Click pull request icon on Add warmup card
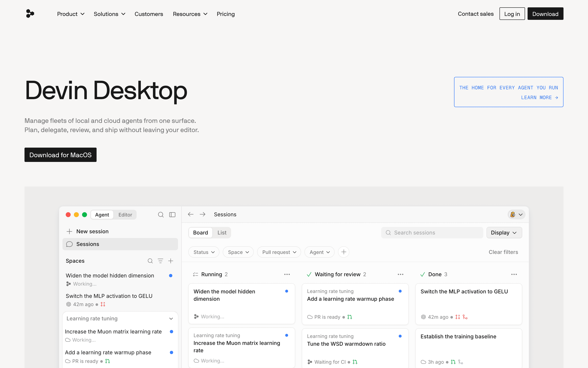This screenshot has height=368, width=588. click(350, 317)
